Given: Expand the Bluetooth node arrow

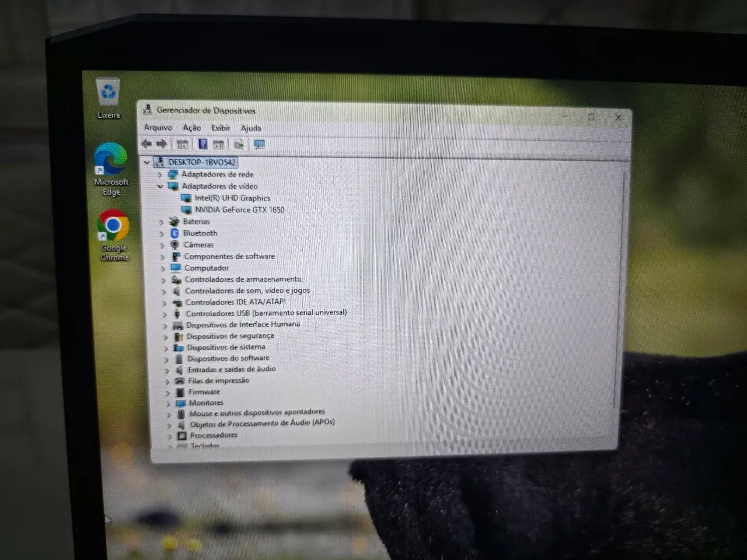Looking at the screenshot, I should click(162, 233).
